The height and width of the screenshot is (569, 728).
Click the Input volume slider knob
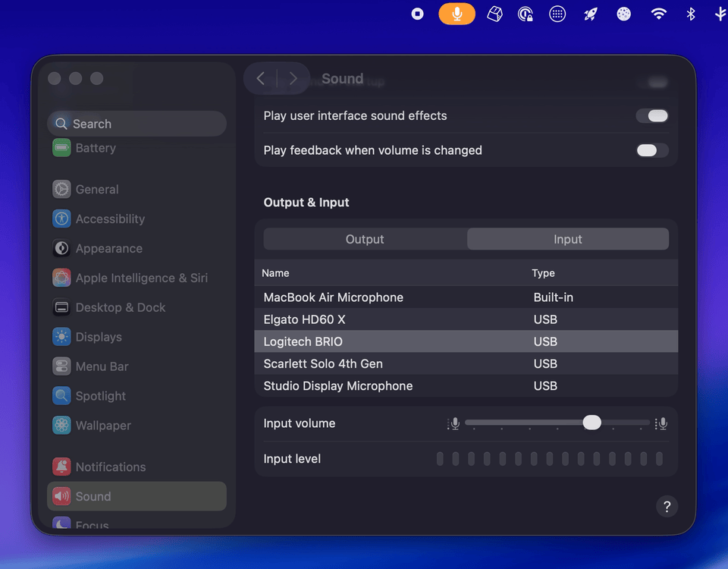pyautogui.click(x=591, y=423)
